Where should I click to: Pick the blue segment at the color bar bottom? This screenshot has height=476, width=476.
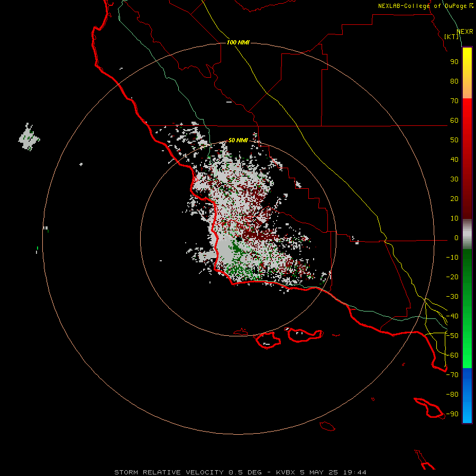467,396
